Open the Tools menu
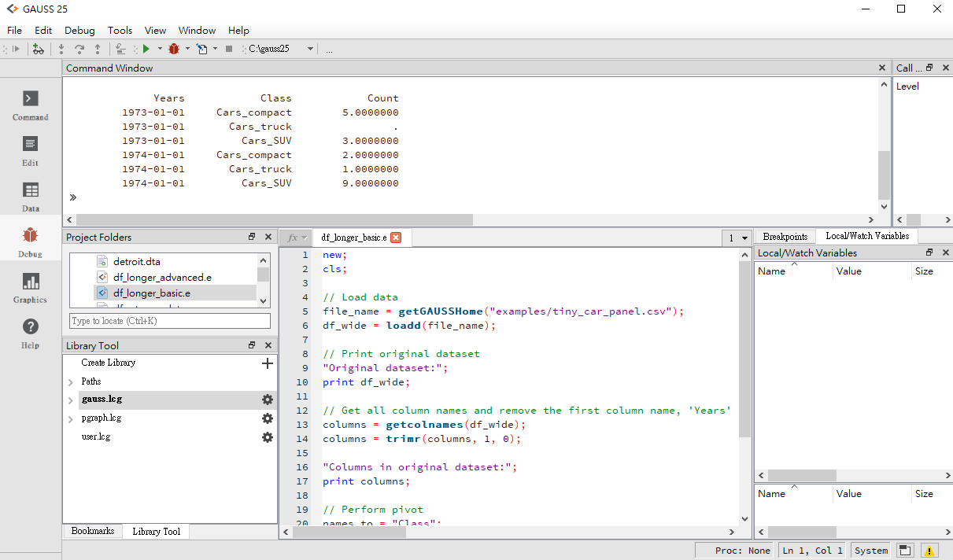 click(120, 30)
